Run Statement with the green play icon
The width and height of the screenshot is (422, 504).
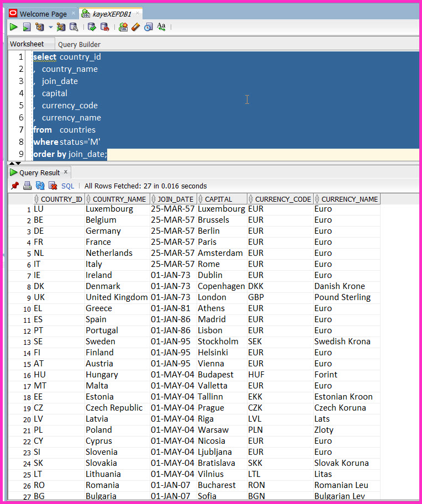13,27
